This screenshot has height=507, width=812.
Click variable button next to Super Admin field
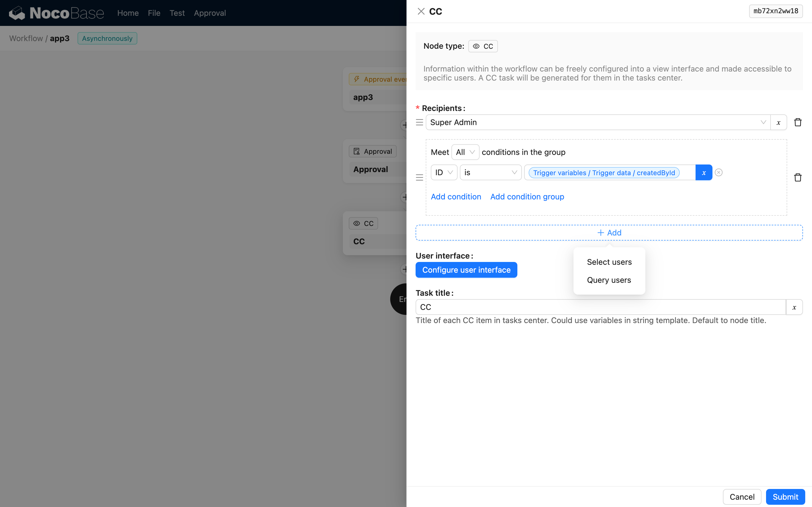pyautogui.click(x=778, y=123)
